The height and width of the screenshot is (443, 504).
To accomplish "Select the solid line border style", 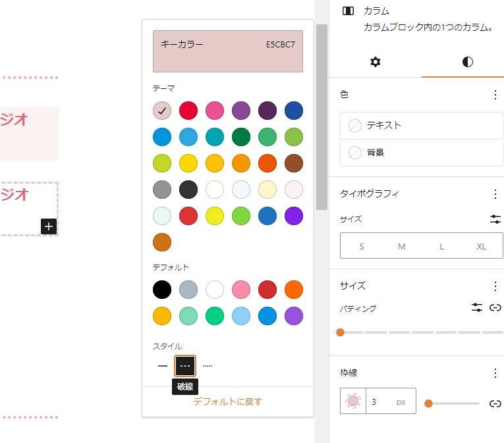I will click(163, 365).
